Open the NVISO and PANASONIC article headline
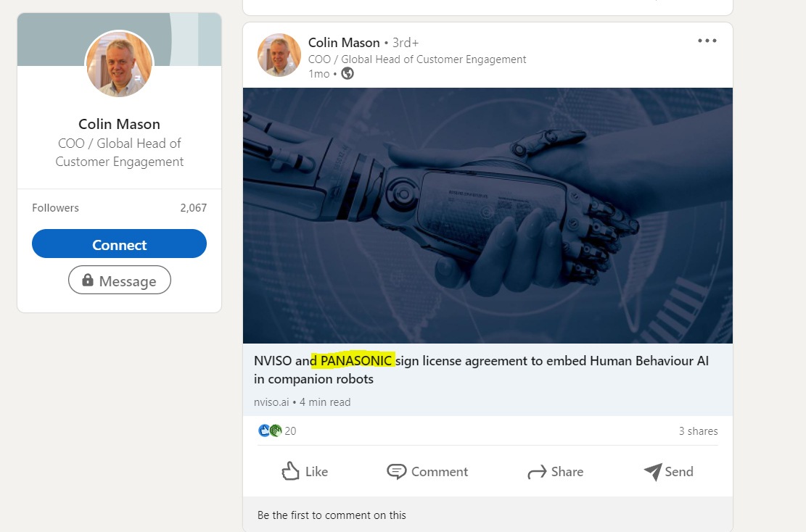This screenshot has width=806, height=532. (480, 369)
